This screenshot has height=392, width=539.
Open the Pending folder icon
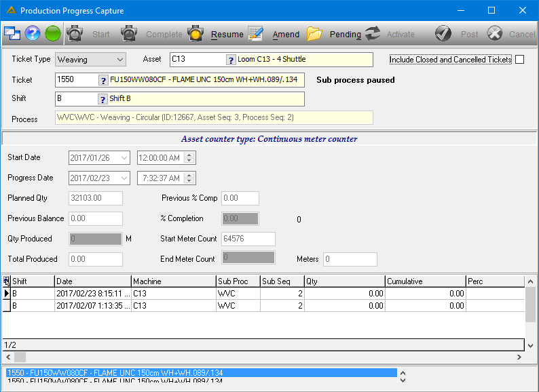coord(314,34)
